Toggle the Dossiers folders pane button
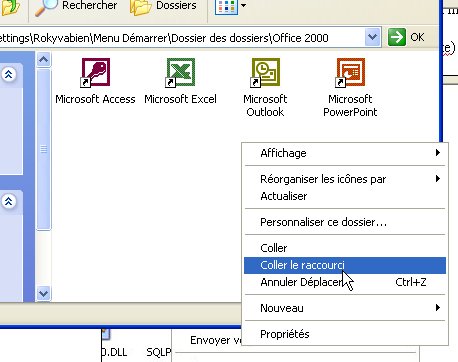Viewport: 458px width, 362px height. click(x=163, y=6)
